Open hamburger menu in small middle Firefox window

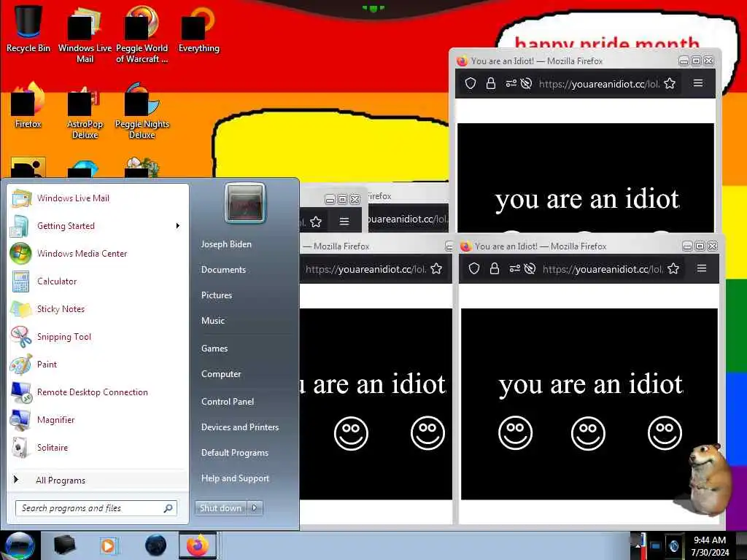pyautogui.click(x=344, y=222)
